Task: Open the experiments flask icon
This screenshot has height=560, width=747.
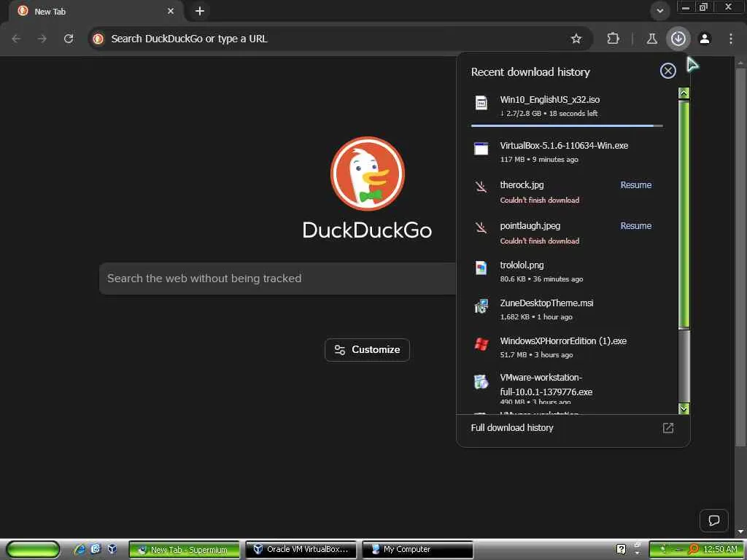Action: [651, 39]
